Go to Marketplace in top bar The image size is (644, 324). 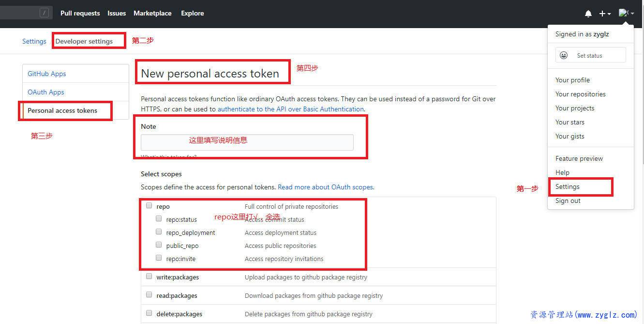(152, 13)
